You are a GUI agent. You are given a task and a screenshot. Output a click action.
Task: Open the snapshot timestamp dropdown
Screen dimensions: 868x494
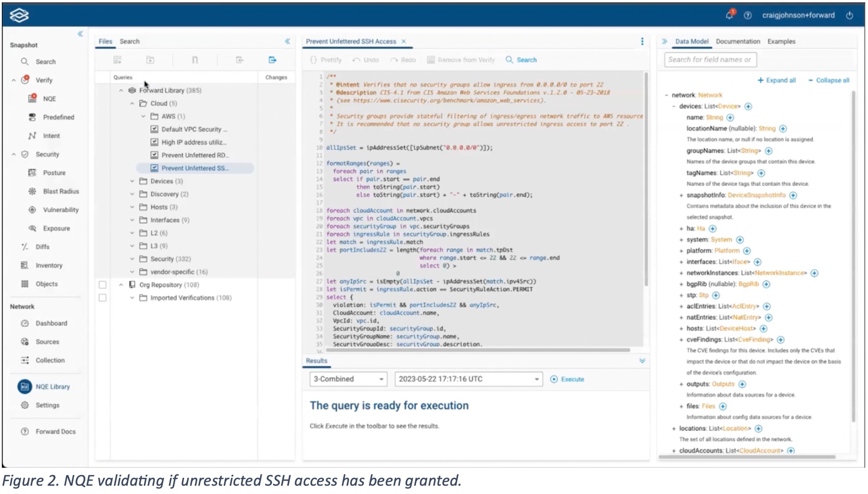[469, 379]
